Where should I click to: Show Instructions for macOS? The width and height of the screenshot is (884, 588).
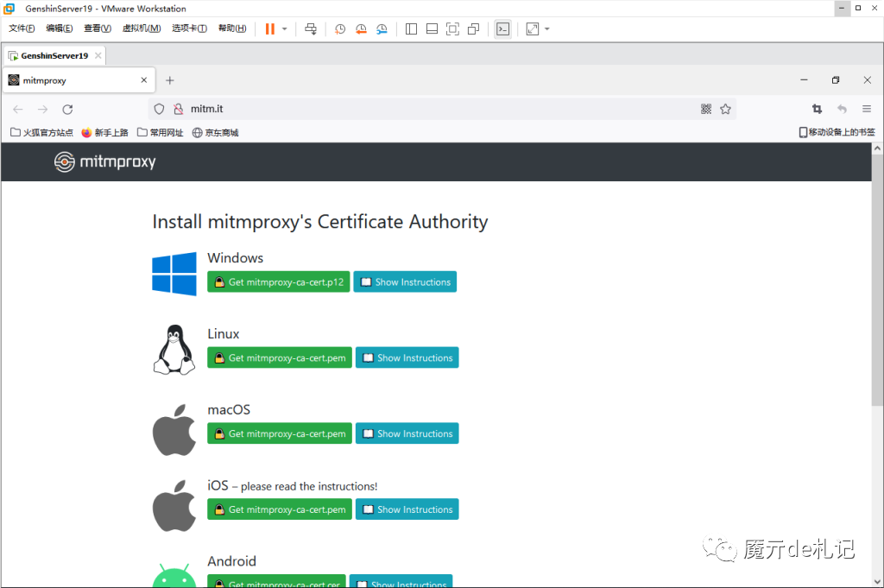tap(407, 433)
